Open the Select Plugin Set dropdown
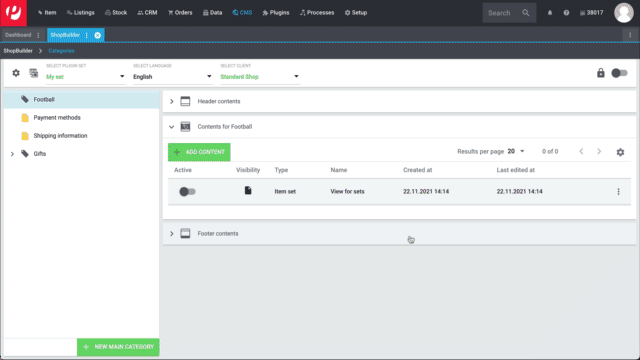This screenshot has width=640, height=360. pyautogui.click(x=85, y=77)
